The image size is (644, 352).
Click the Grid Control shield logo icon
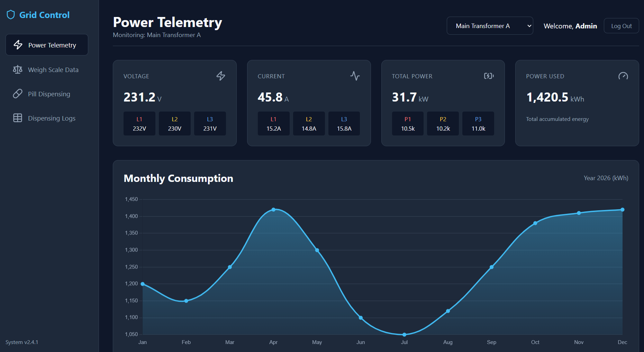point(11,15)
